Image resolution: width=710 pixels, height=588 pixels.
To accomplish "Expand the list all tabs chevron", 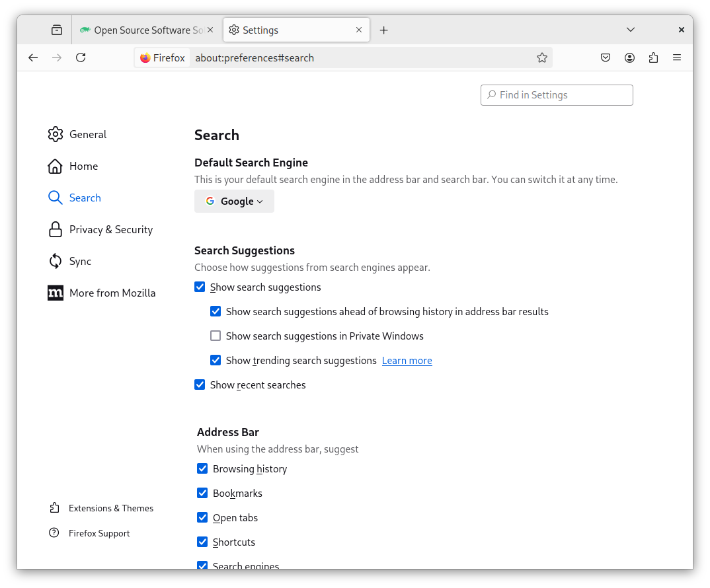I will tap(631, 30).
